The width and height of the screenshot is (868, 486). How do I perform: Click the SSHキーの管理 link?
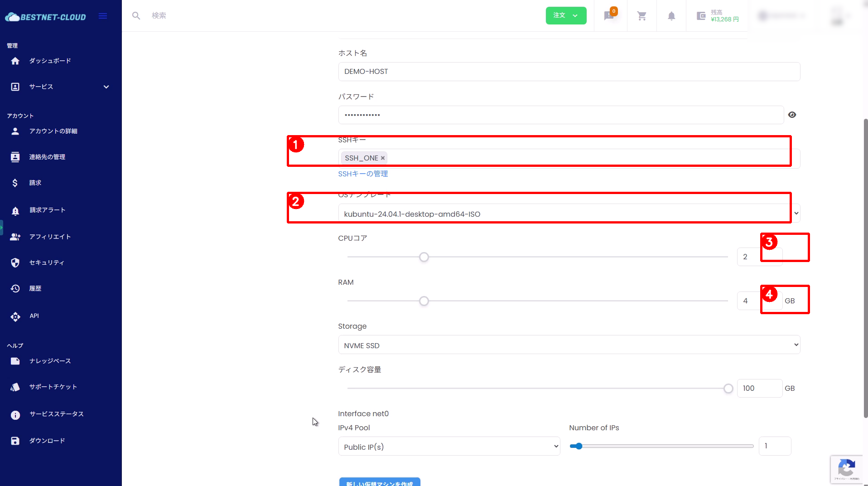point(363,174)
